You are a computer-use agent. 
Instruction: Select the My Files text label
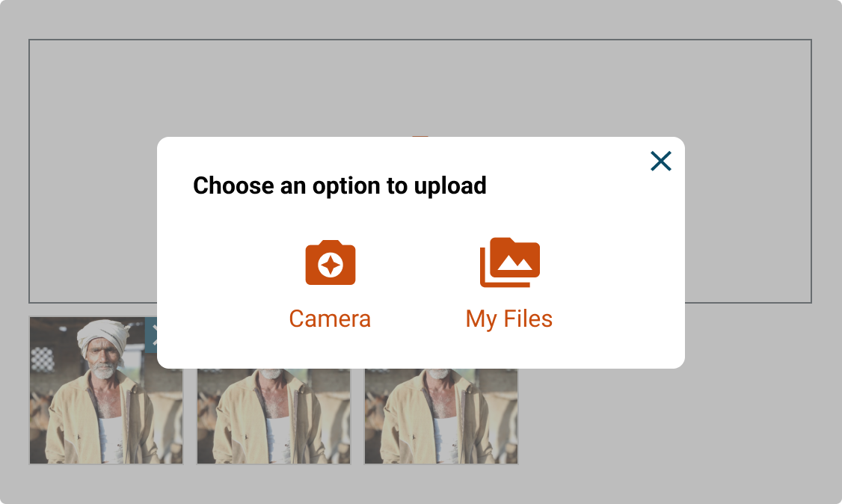click(x=509, y=319)
